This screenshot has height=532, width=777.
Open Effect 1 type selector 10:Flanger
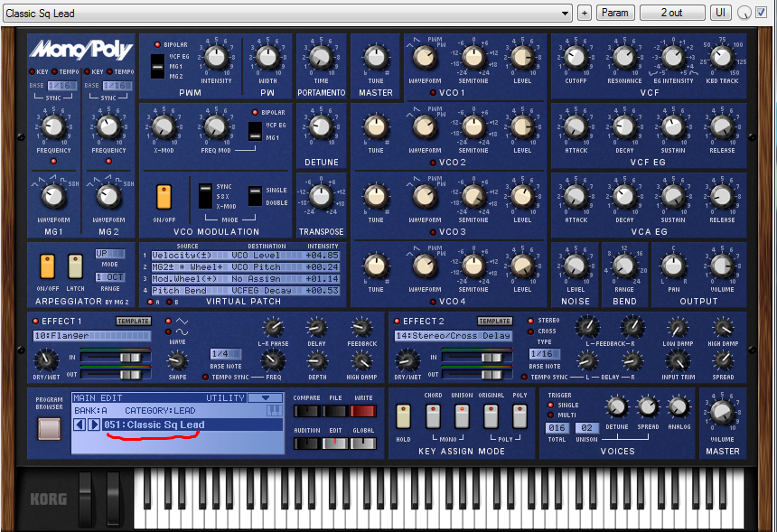click(x=91, y=335)
